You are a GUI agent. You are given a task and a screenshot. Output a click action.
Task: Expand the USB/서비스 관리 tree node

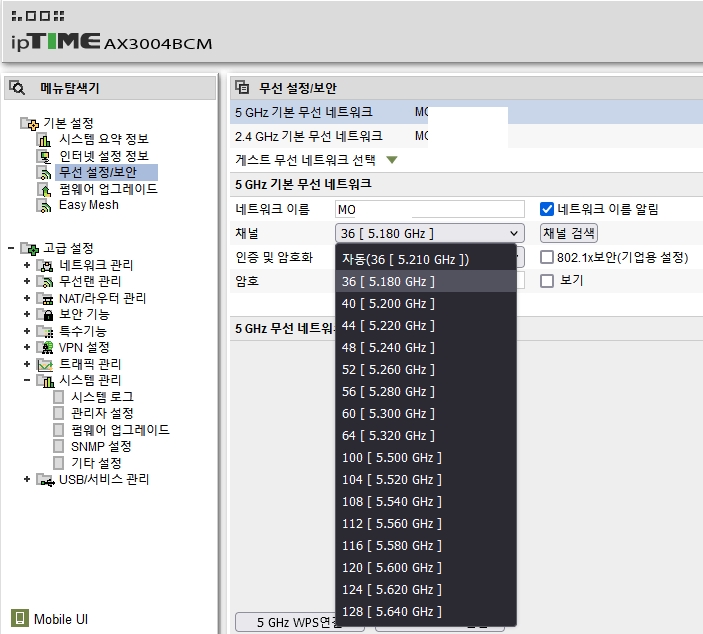[27, 480]
